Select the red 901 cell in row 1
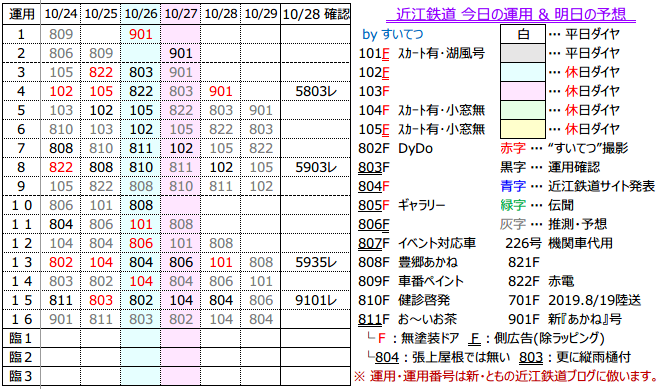The width and height of the screenshot is (669, 389). [141, 34]
